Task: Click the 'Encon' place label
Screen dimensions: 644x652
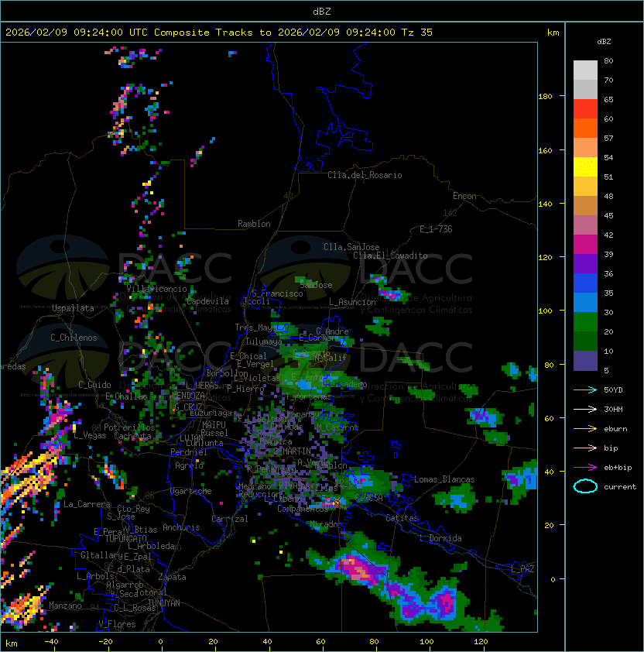Action: coord(464,196)
